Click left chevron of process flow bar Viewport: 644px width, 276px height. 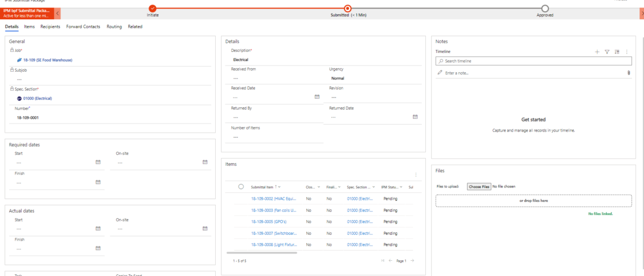[58, 14]
